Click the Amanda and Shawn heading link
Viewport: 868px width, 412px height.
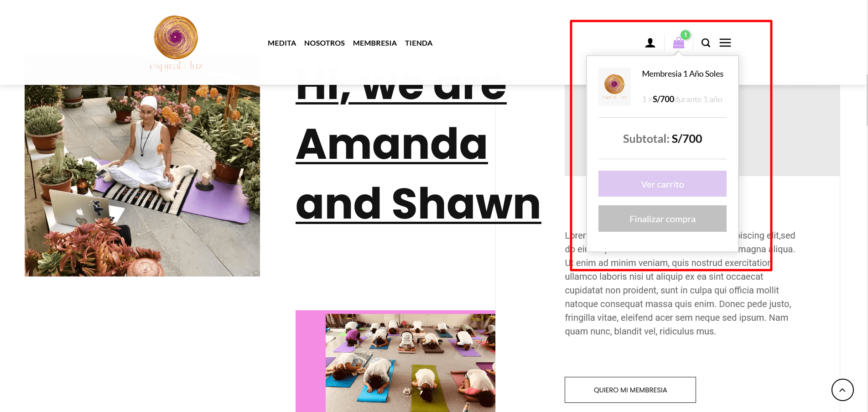coord(418,144)
